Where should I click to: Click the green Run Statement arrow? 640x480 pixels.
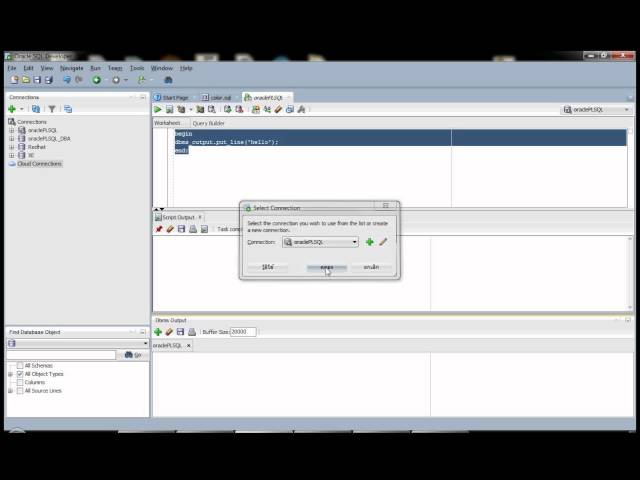pos(158,109)
